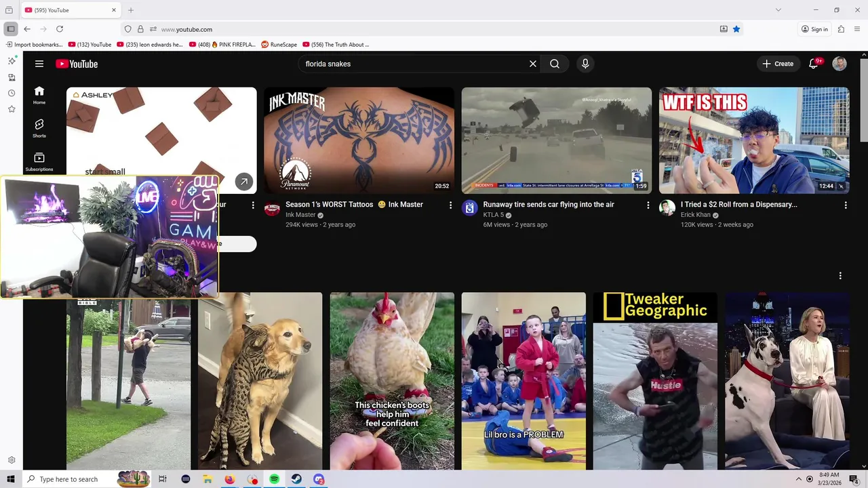Show hidden system tray icons

pyautogui.click(x=799, y=479)
